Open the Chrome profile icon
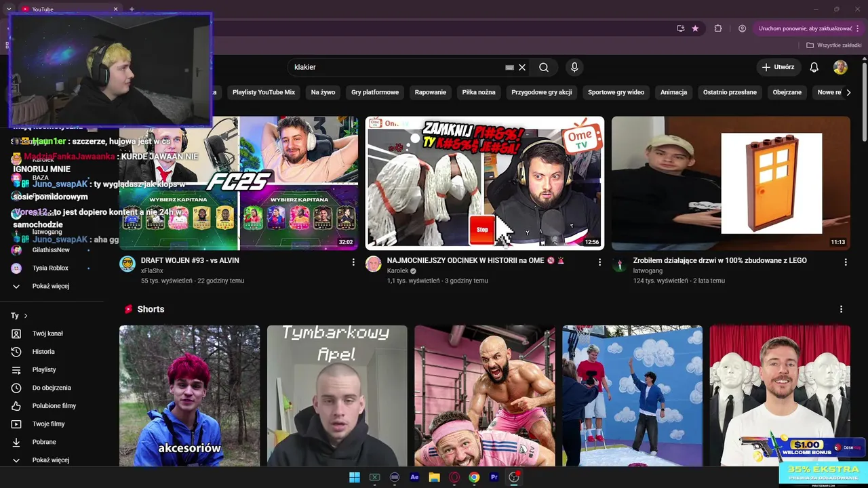This screenshot has height=488, width=868. tap(742, 28)
